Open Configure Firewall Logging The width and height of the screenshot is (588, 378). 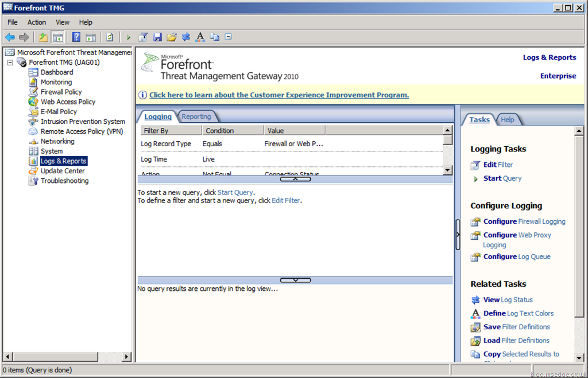coord(524,221)
